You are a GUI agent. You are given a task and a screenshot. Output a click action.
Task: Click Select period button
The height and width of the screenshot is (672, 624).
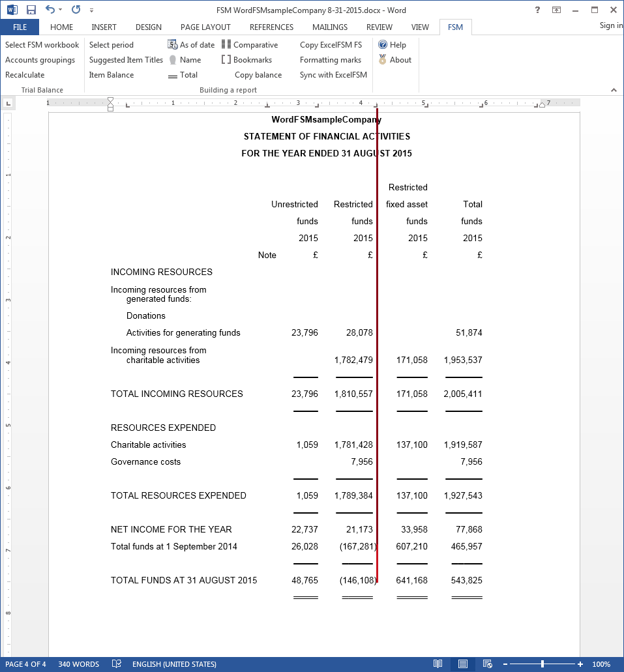point(111,44)
